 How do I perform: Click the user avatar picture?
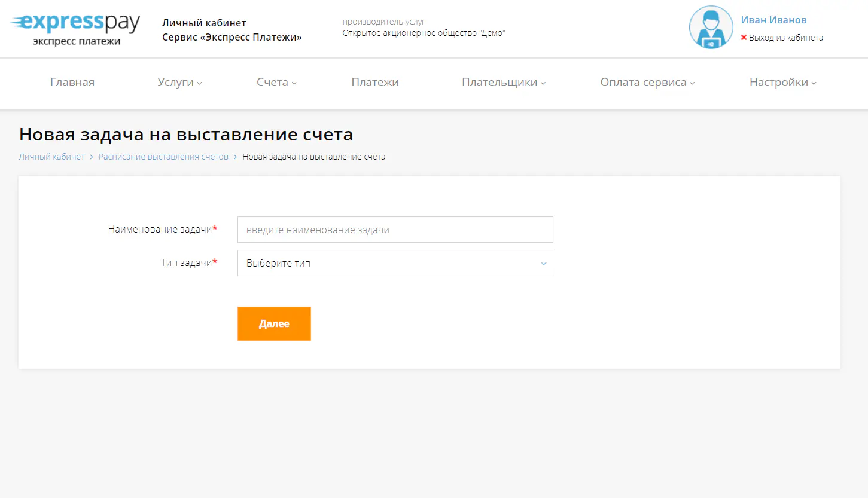coord(711,27)
